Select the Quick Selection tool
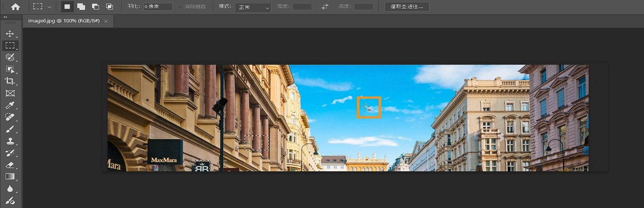Image resolution: width=644 pixels, height=208 pixels. tap(10, 57)
